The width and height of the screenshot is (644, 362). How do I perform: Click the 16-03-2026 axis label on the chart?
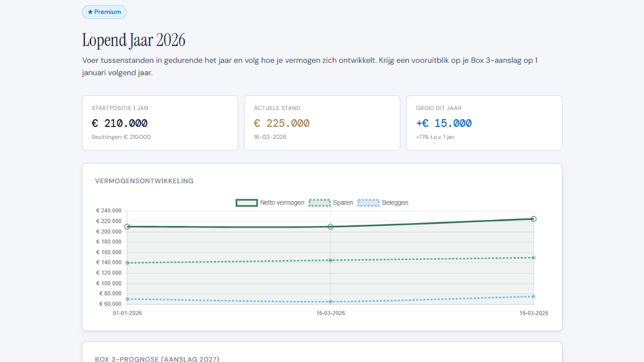click(331, 313)
